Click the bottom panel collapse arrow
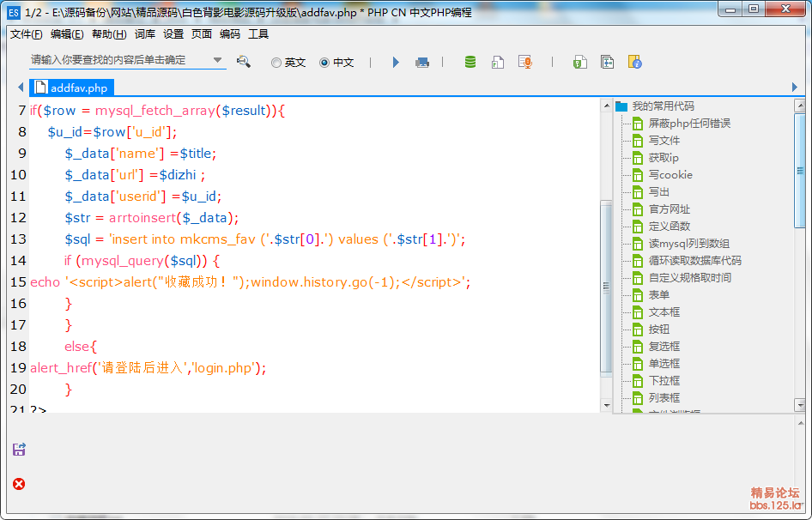Image resolution: width=812 pixels, height=520 pixels. coord(801,423)
